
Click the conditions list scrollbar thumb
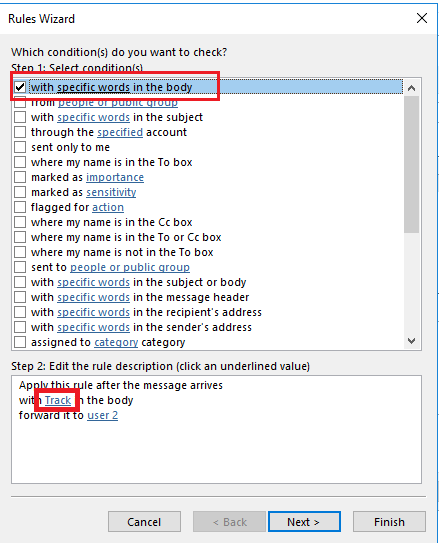coord(412,164)
